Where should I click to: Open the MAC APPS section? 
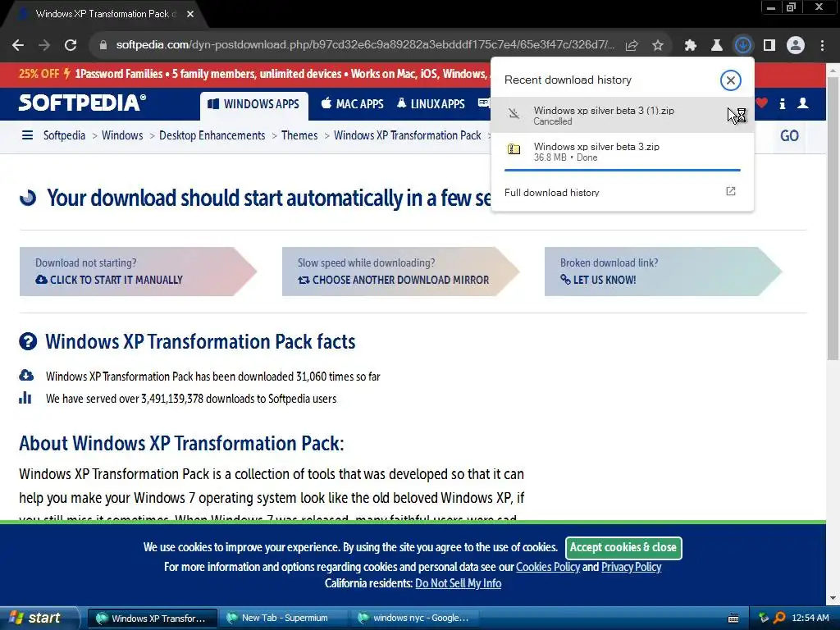pyautogui.click(x=353, y=104)
